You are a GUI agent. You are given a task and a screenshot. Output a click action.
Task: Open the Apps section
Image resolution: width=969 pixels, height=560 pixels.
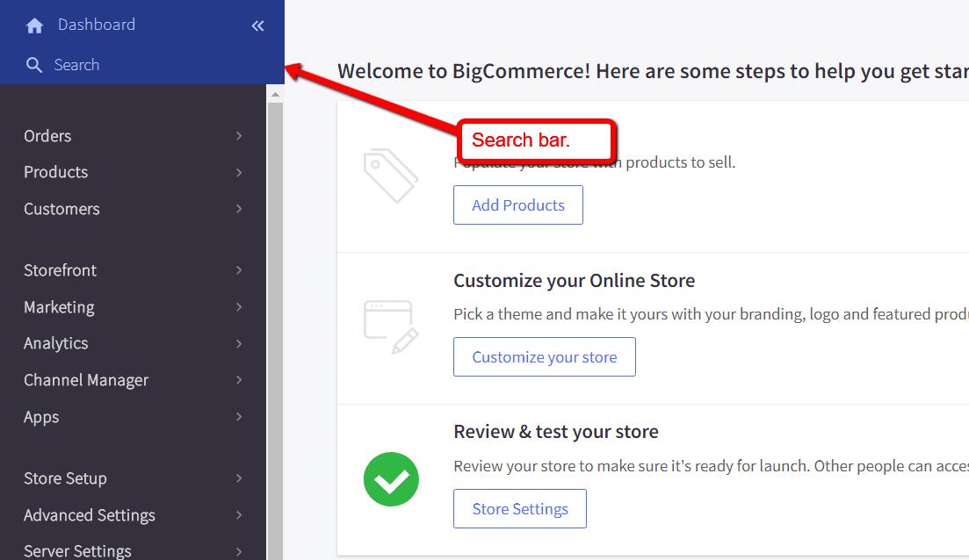click(40, 417)
